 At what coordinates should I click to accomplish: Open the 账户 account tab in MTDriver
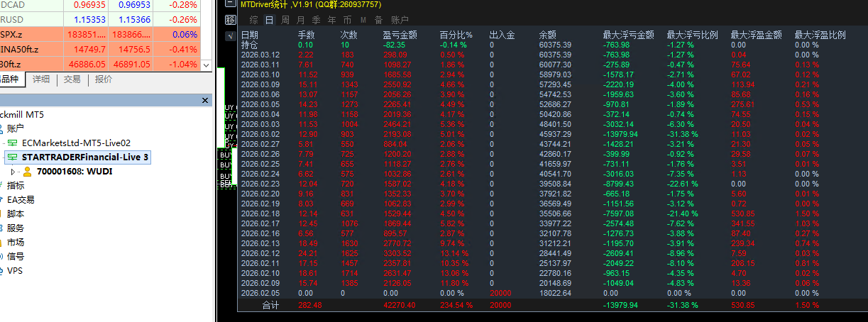pyautogui.click(x=400, y=20)
